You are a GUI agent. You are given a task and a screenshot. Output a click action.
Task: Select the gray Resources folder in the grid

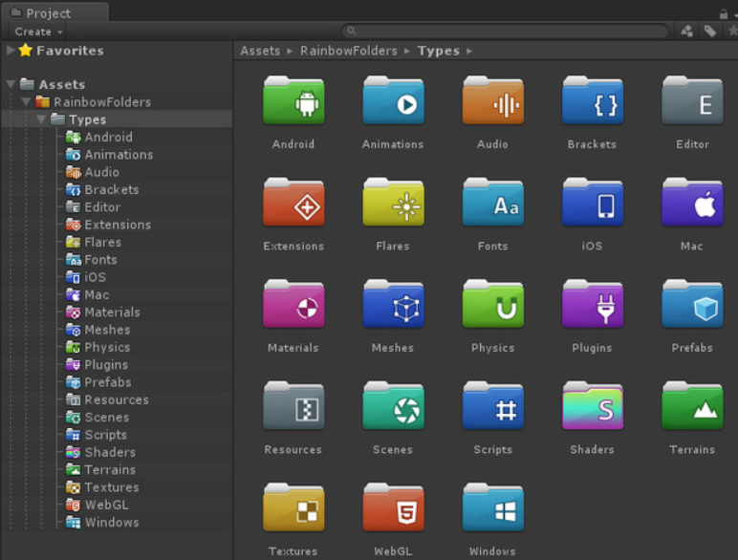click(x=293, y=405)
